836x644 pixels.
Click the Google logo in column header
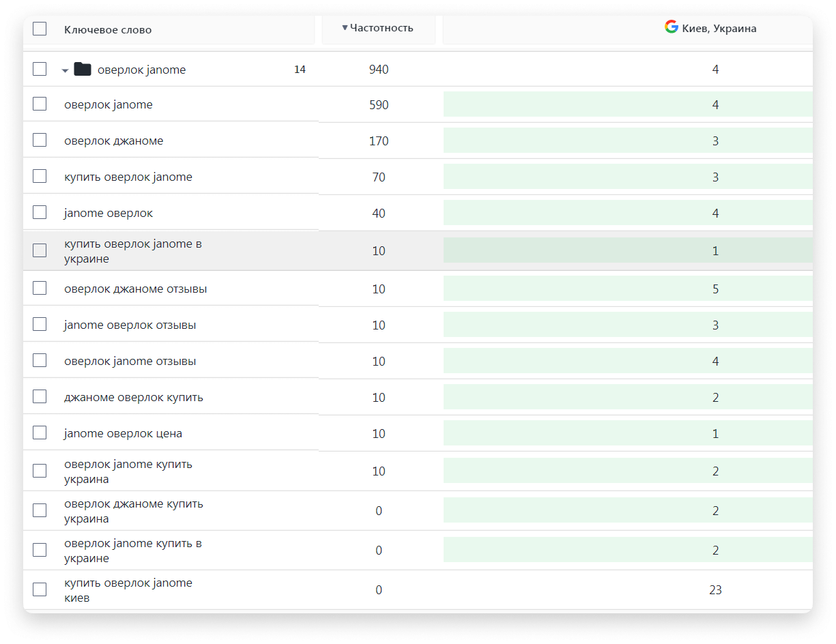(x=672, y=27)
